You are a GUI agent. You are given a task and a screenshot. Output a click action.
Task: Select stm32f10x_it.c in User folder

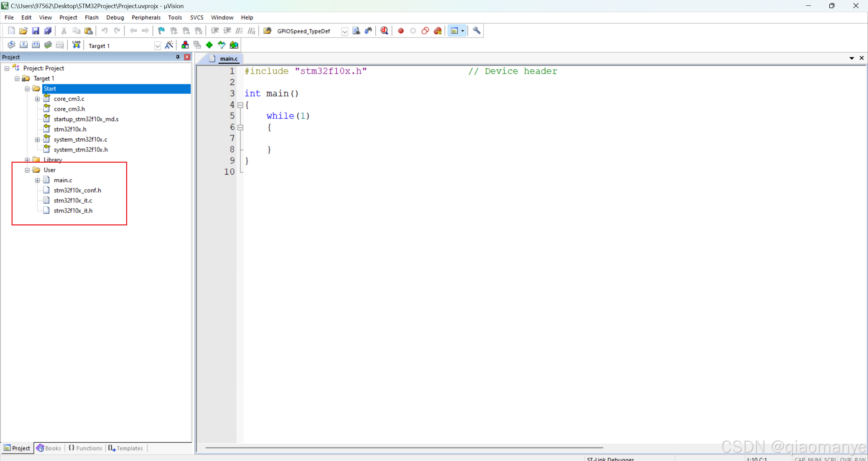click(73, 200)
